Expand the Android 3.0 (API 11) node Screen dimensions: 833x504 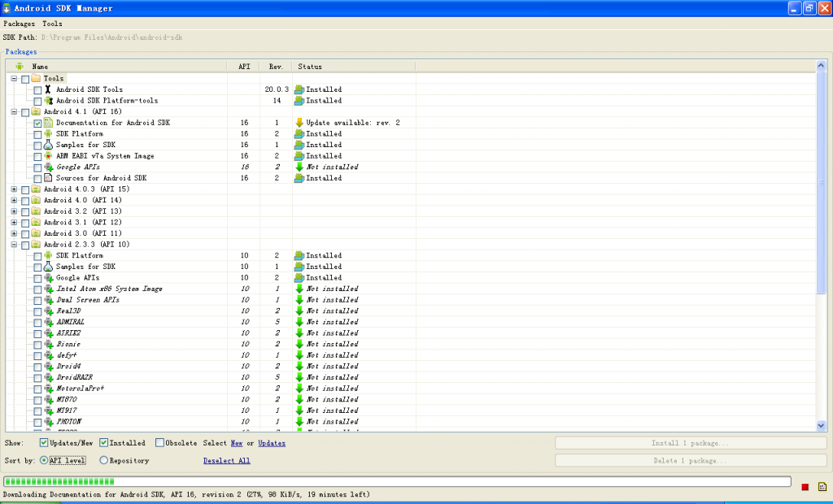pos(14,233)
